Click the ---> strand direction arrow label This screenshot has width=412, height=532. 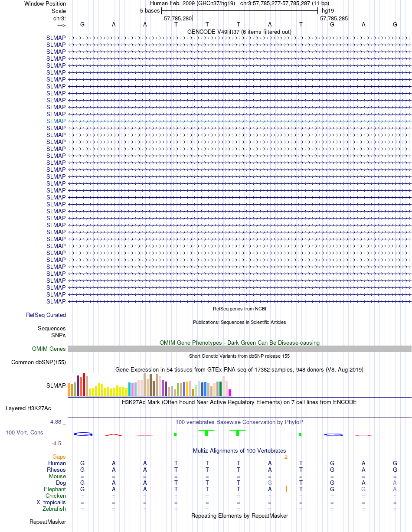coord(61,25)
